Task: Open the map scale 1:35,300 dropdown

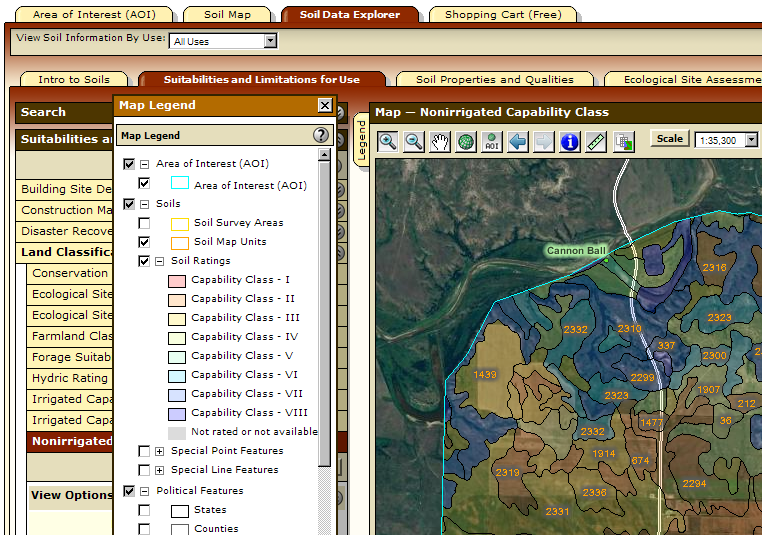Action: pyautogui.click(x=751, y=141)
